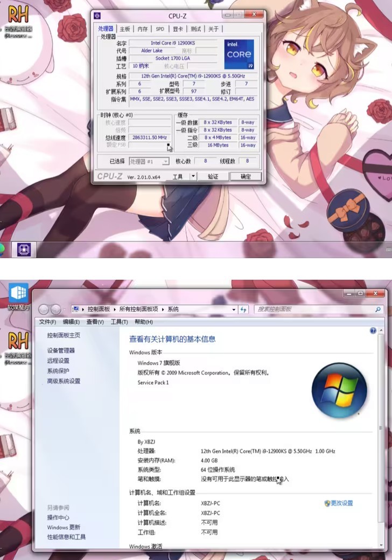Click the scrollbar down arrow in System window

pyautogui.click(x=381, y=545)
